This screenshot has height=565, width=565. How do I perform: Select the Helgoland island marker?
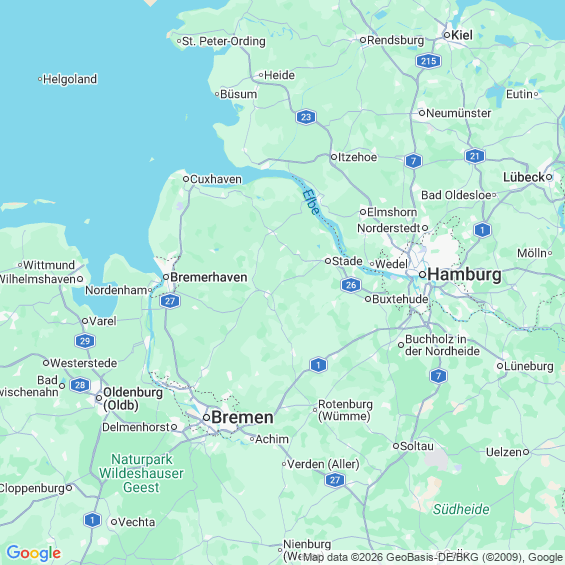40,79
